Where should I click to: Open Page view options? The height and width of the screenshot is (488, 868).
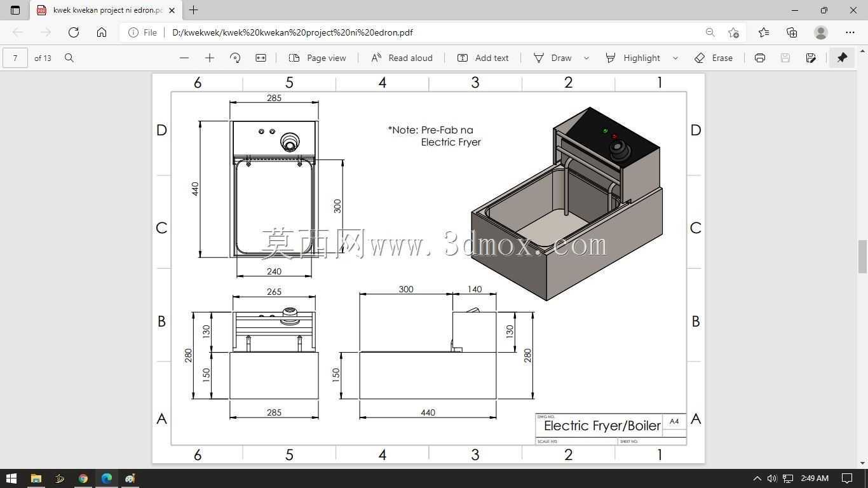coord(317,58)
